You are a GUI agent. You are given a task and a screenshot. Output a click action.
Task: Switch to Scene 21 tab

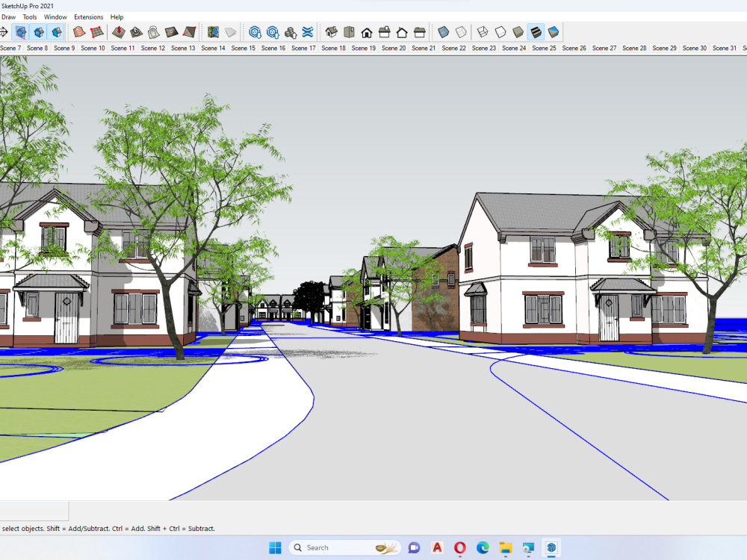point(424,48)
